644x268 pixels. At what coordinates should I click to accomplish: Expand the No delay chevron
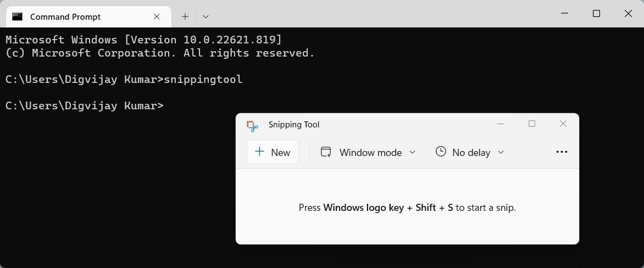click(x=501, y=152)
